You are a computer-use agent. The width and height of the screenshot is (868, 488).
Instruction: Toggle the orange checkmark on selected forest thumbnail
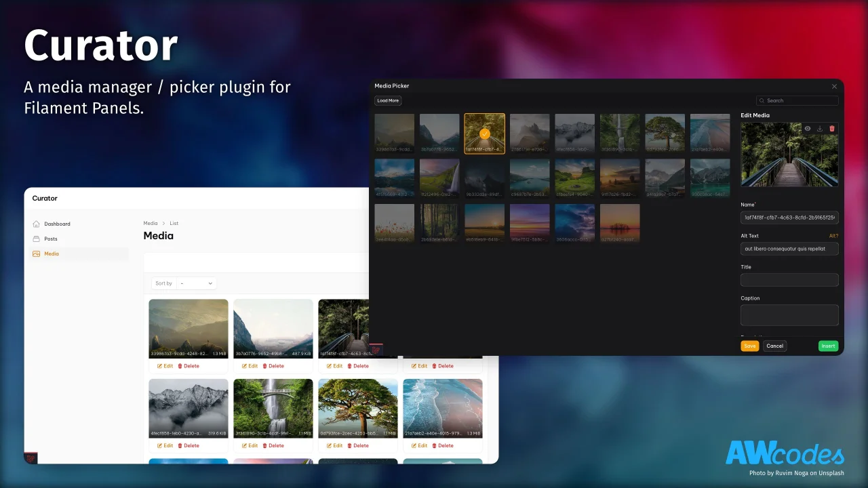(484, 134)
